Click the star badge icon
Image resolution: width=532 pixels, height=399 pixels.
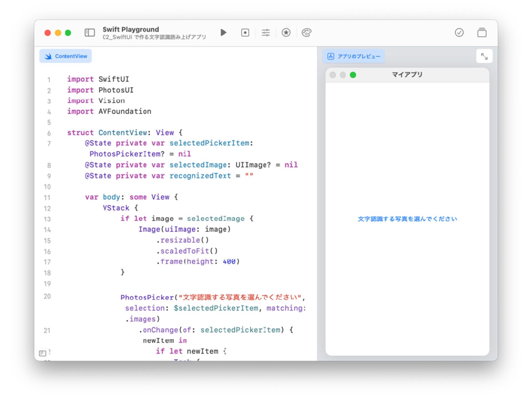pyautogui.click(x=286, y=33)
